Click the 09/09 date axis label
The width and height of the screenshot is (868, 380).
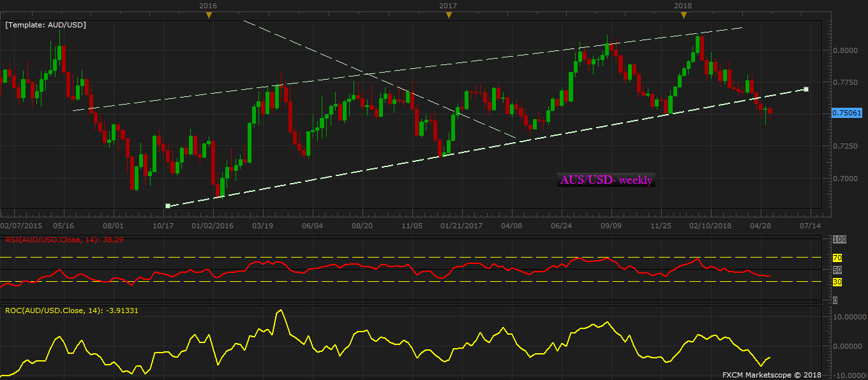611,226
